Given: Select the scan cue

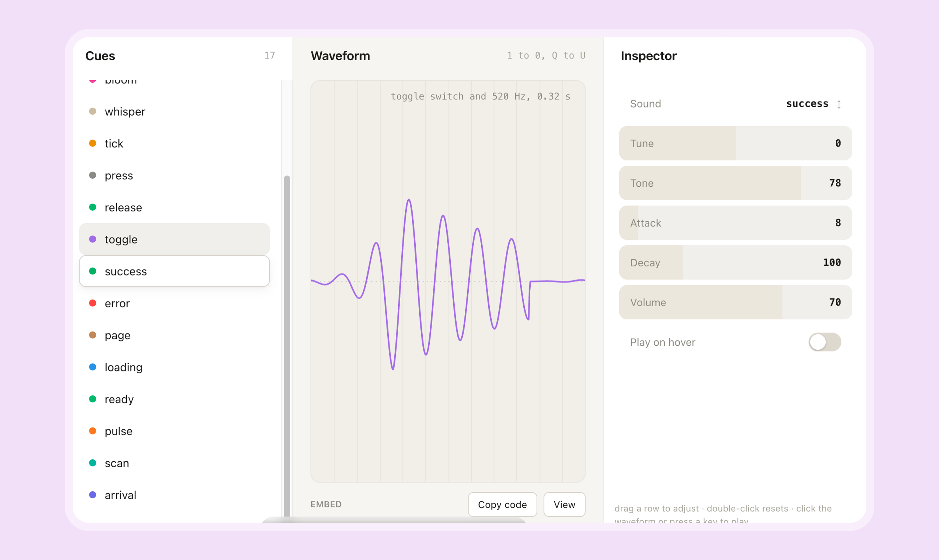Looking at the screenshot, I should click(x=174, y=463).
